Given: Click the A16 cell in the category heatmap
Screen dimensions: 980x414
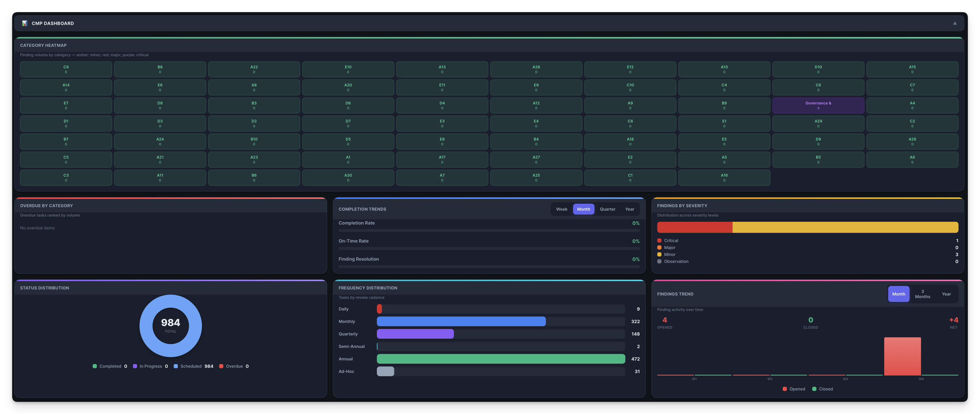Looking at the screenshot, I should point(724,177).
